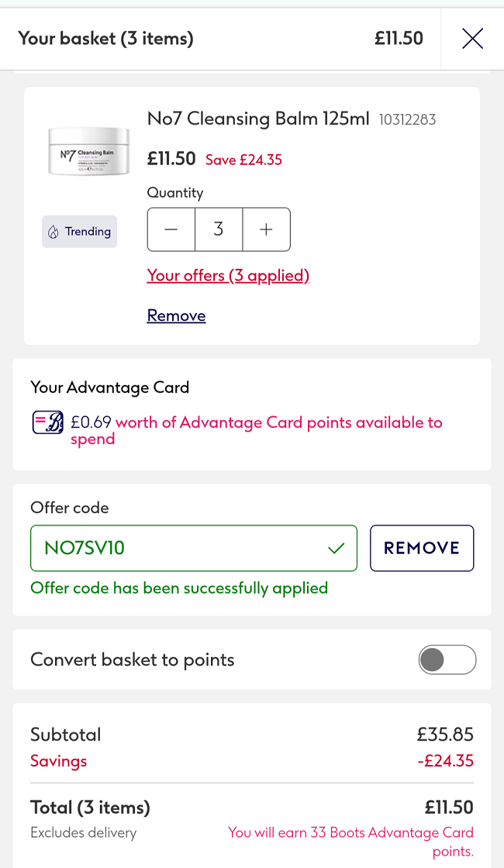The height and width of the screenshot is (868, 504).
Task: Select the Subtotal summary section
Action: (x=65, y=734)
